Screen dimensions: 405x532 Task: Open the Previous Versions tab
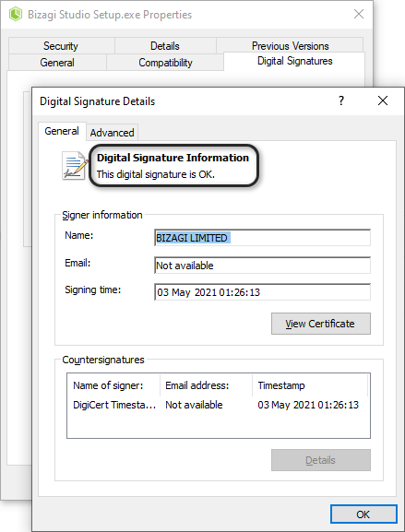click(x=291, y=46)
